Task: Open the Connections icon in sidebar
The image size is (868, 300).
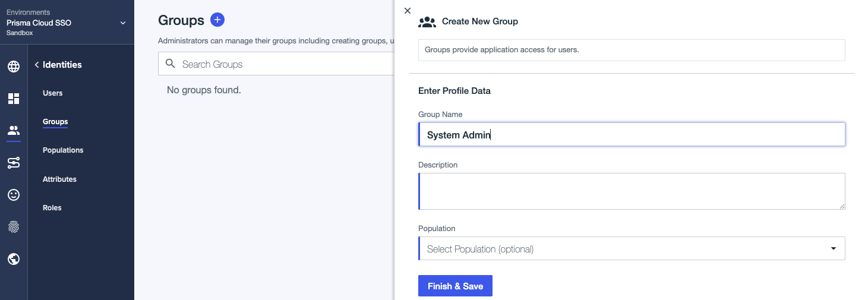Action: click(x=14, y=163)
